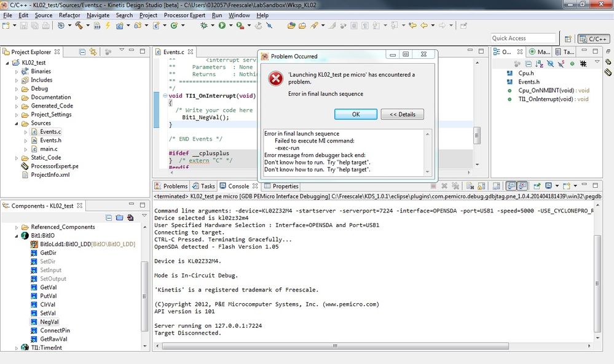Click the Collapse All icon in Components view

click(x=109, y=217)
